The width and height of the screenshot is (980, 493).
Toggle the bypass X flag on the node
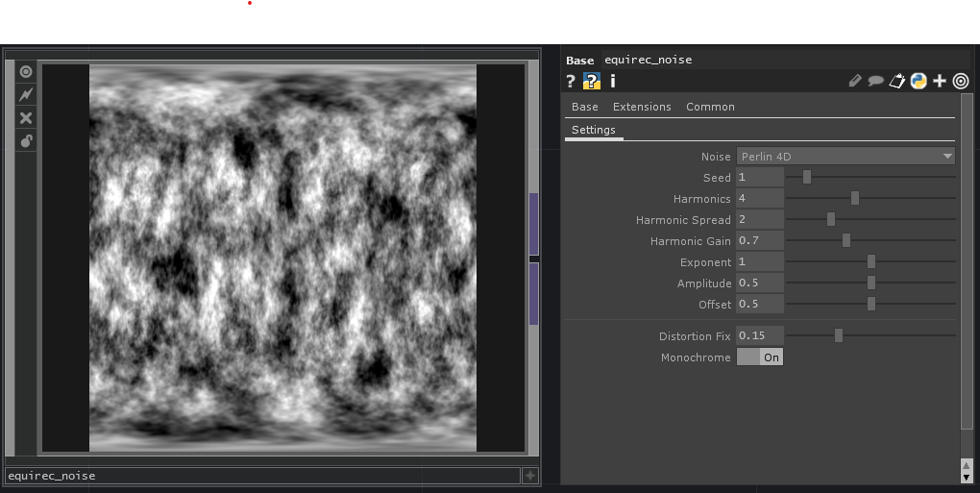click(26, 117)
